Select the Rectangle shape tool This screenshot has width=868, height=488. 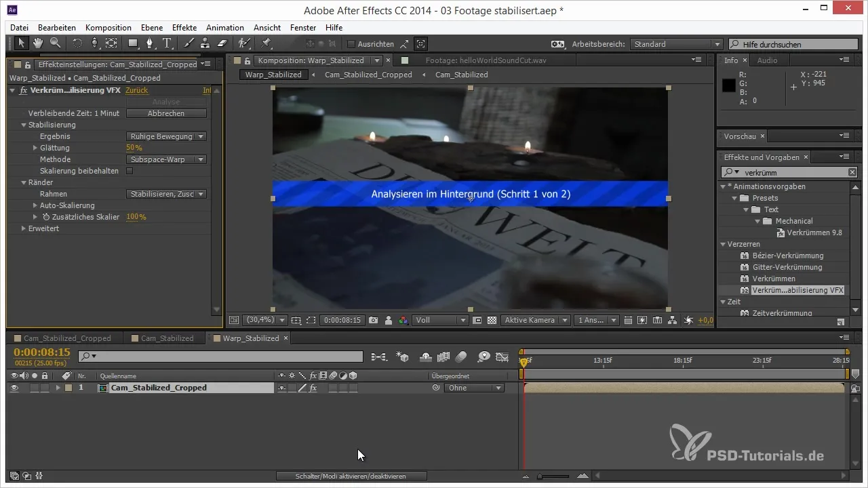pyautogui.click(x=134, y=43)
